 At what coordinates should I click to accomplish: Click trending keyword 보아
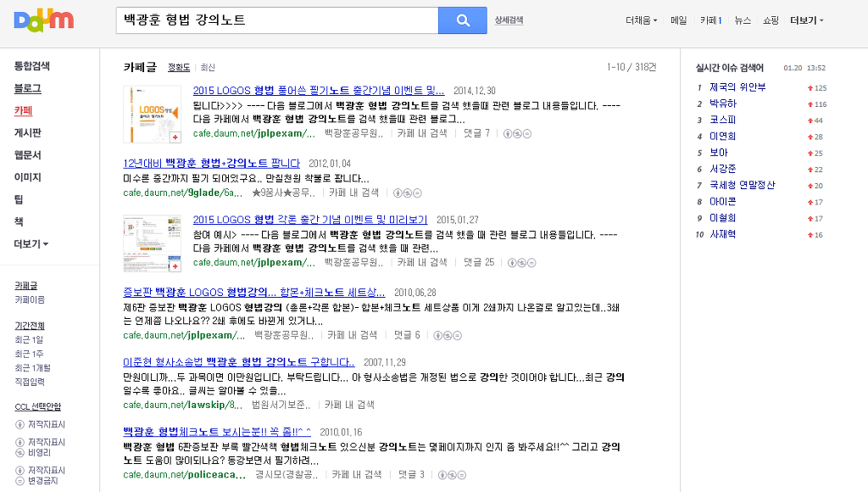coord(719,153)
